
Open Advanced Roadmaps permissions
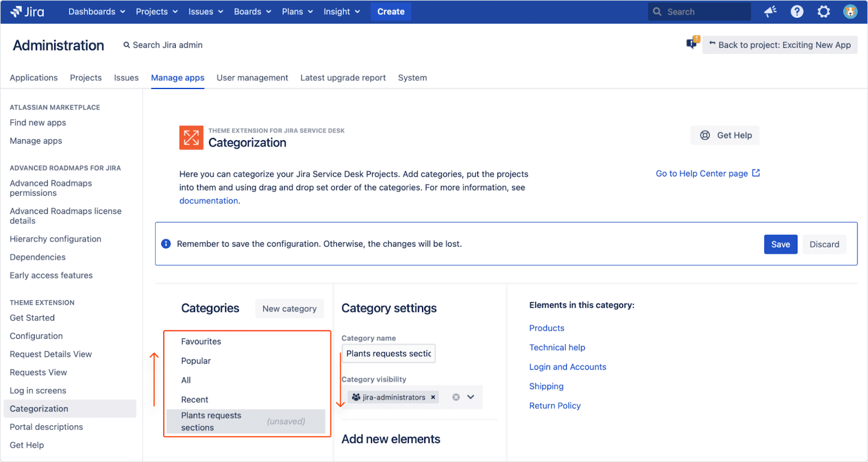[x=51, y=188]
